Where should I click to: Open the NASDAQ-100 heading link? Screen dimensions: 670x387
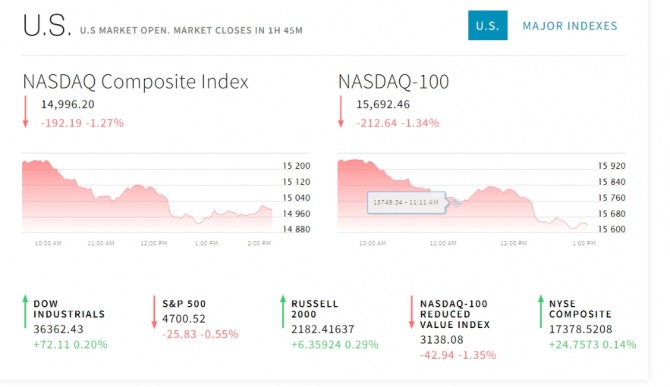pos(394,82)
